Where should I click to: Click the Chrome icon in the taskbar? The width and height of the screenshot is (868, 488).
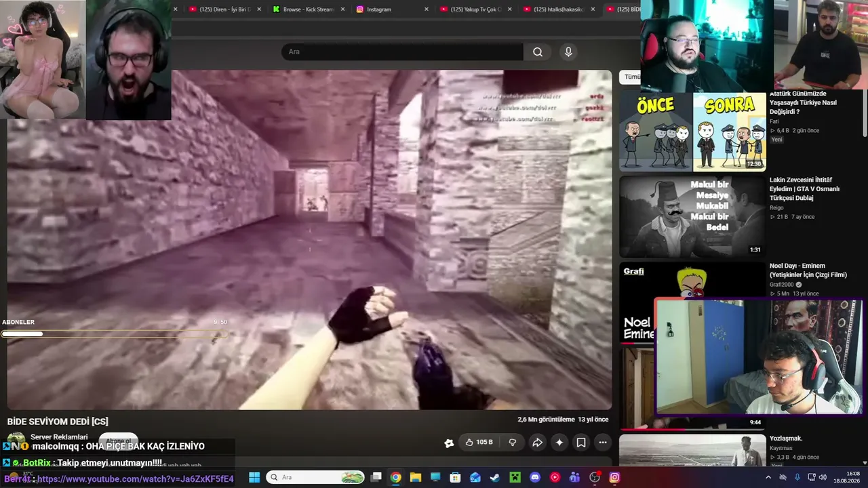(396, 477)
